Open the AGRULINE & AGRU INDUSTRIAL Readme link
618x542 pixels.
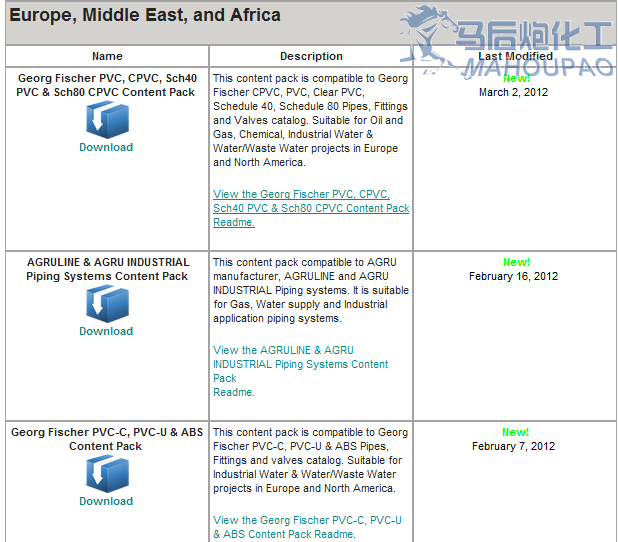pyautogui.click(x=300, y=364)
